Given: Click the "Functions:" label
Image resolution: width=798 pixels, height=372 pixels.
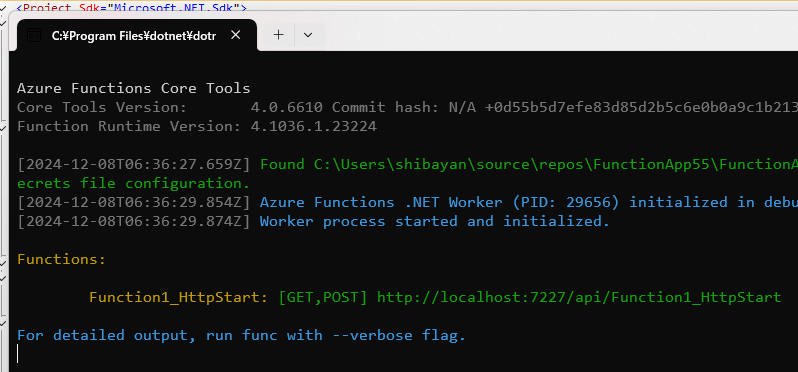Looking at the screenshot, I should click(x=61, y=259).
